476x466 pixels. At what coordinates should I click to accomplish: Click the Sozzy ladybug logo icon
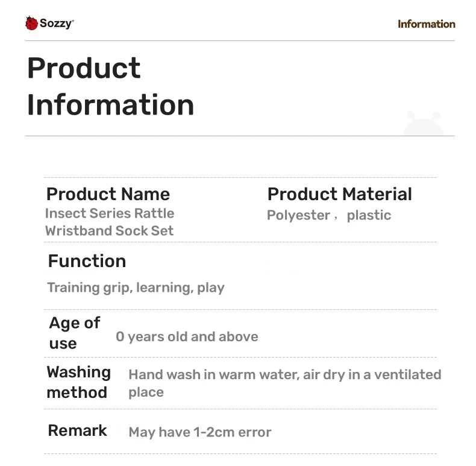pyautogui.click(x=31, y=23)
